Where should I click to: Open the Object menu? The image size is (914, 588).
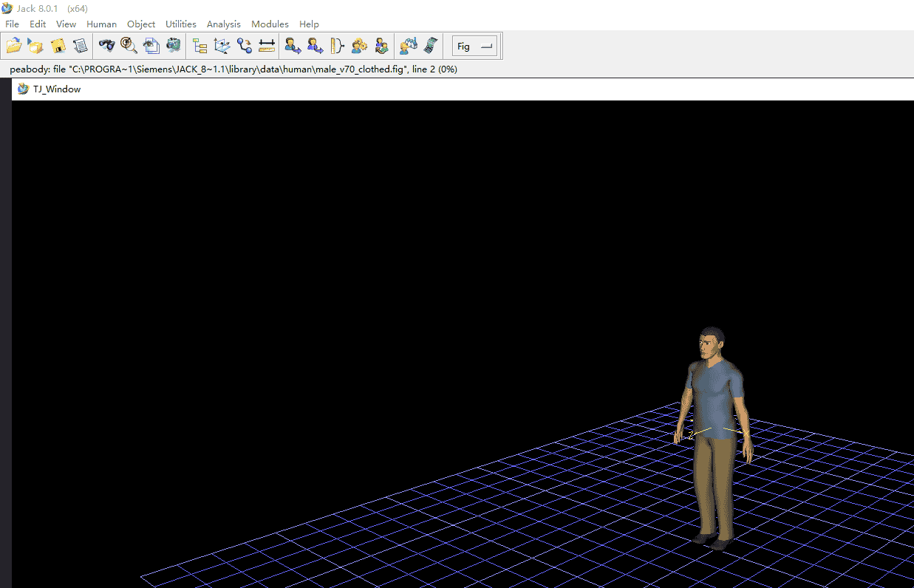click(x=141, y=24)
